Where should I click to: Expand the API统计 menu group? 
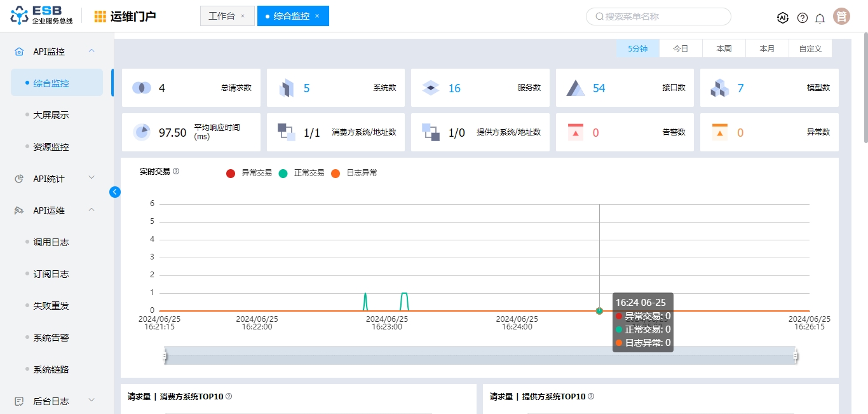(x=92, y=178)
